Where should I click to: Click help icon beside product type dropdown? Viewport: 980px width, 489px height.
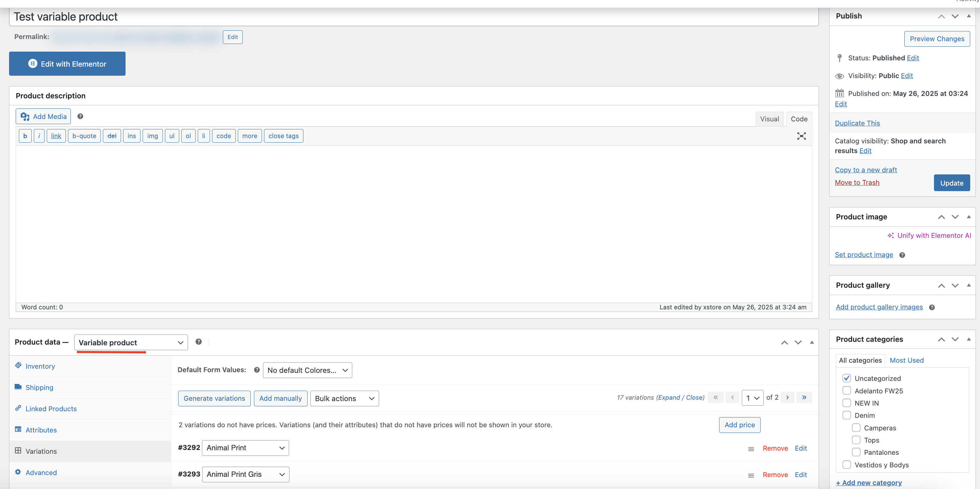click(198, 341)
